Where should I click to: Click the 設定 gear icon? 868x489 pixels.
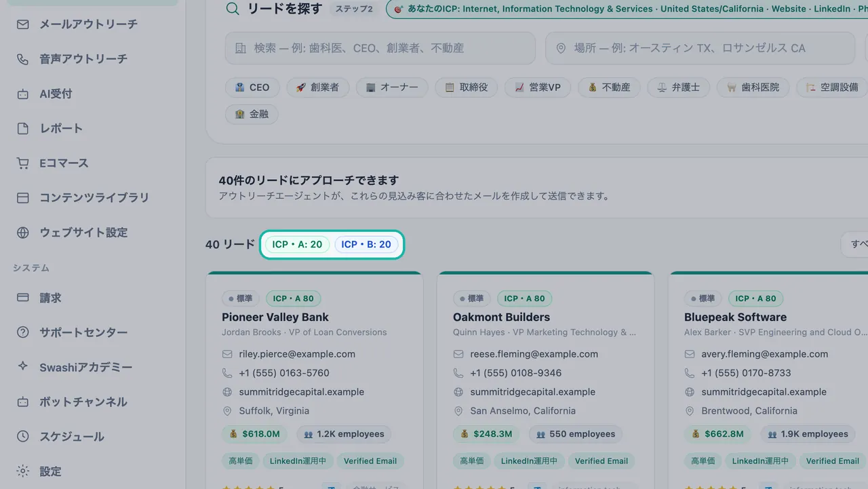23,471
